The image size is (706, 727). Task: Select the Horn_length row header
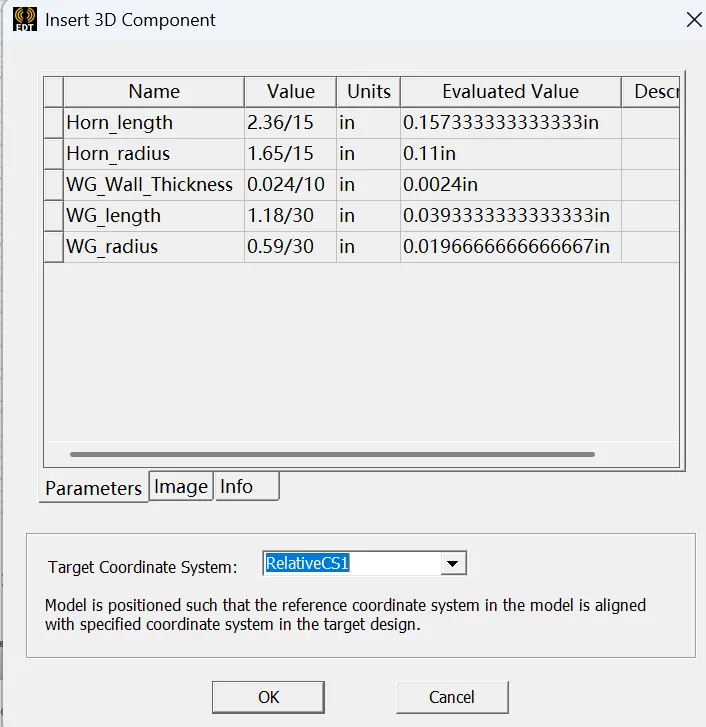tap(54, 123)
